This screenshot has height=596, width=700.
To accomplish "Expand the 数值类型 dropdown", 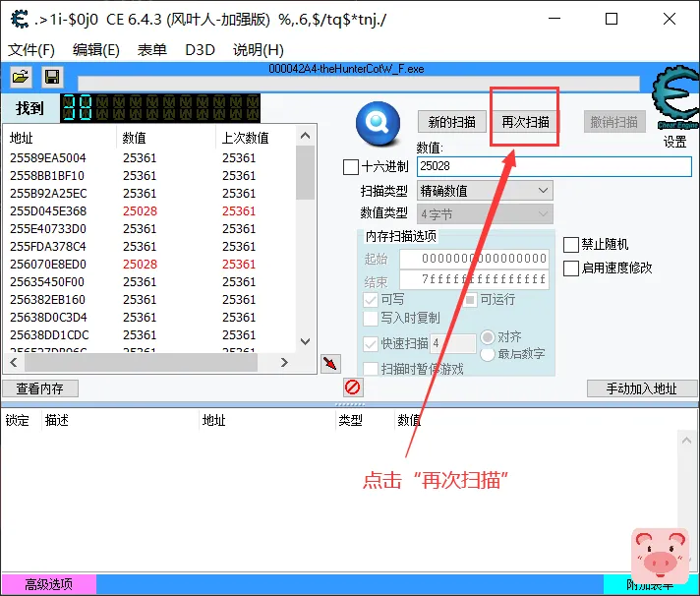I will [x=485, y=213].
